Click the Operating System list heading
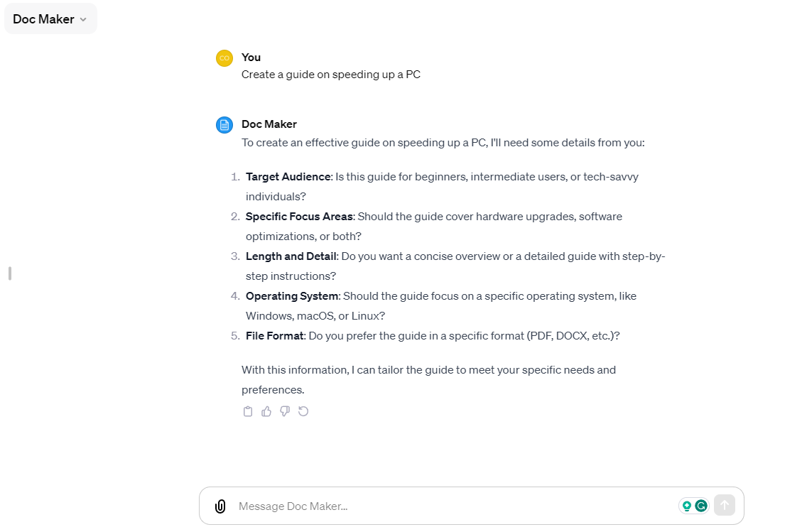 293,296
